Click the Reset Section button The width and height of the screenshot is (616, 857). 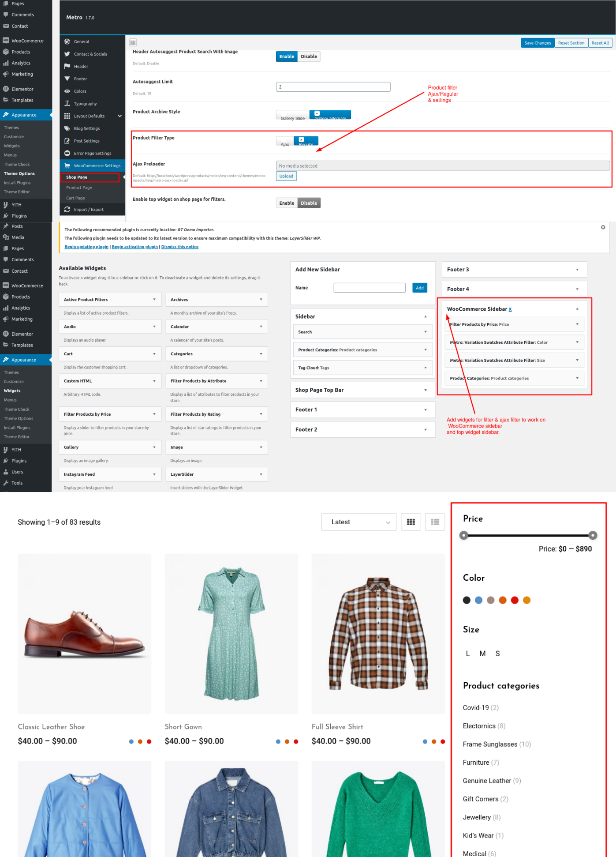(x=571, y=43)
